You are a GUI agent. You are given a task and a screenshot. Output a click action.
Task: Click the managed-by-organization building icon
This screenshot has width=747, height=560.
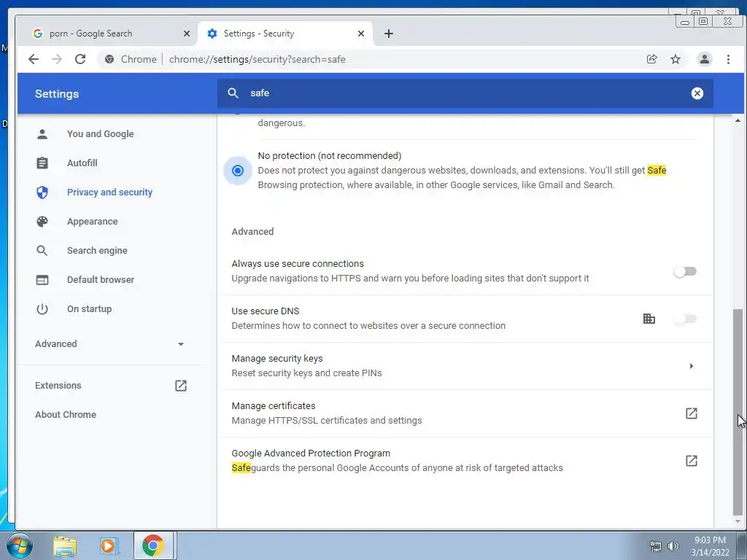point(649,319)
